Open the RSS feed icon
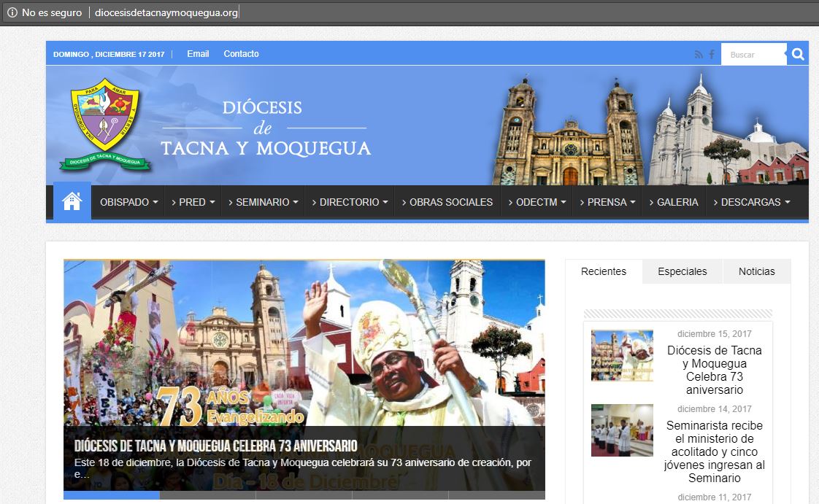The height and width of the screenshot is (504, 819). click(699, 54)
